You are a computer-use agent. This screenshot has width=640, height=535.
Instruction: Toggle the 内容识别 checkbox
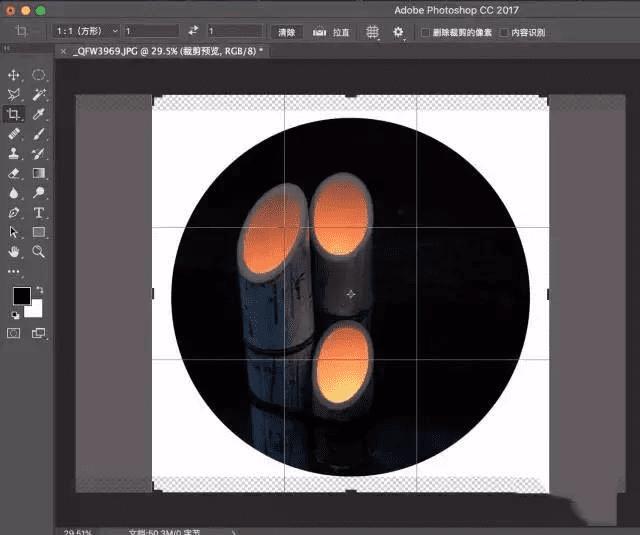504,32
